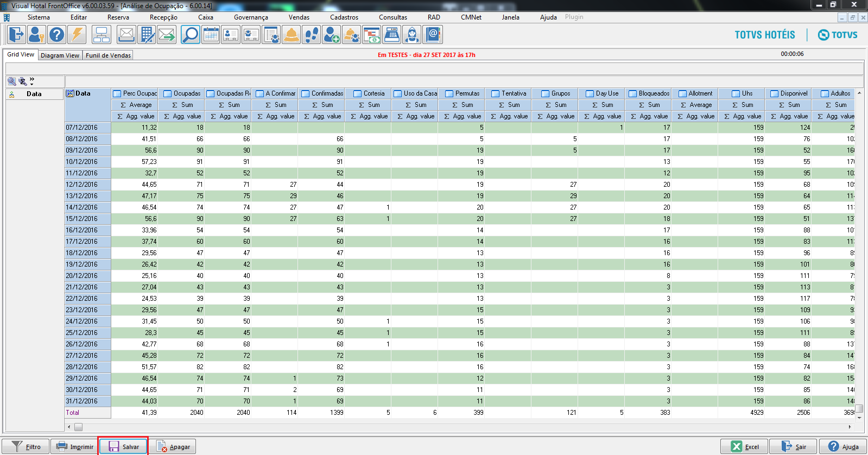Click the sigma magnifier icon above Data panel
The image size is (868, 455).
click(23, 81)
